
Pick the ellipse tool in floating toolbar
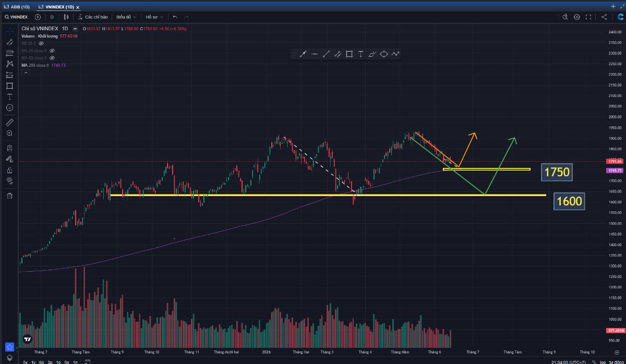click(384, 54)
